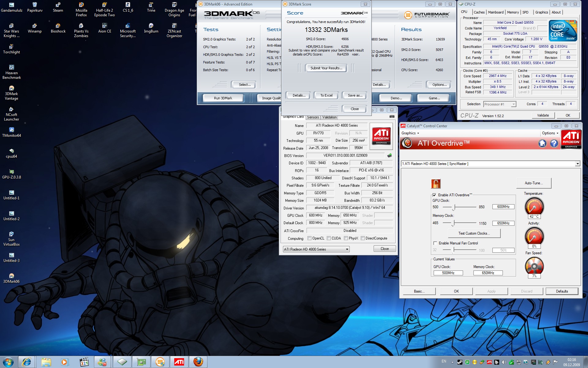588x368 pixels.
Task: Open the ATI taskbar button
Action: (x=179, y=362)
